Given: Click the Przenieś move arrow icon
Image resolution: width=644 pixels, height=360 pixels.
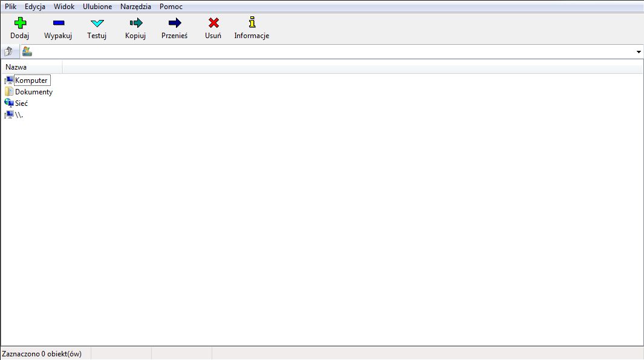Looking at the screenshot, I should click(x=175, y=22).
